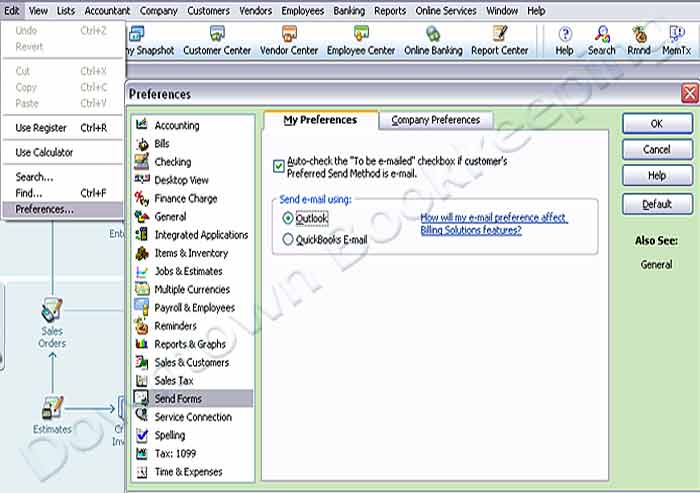Choose Use Calculator in the Edit menu

(62, 152)
